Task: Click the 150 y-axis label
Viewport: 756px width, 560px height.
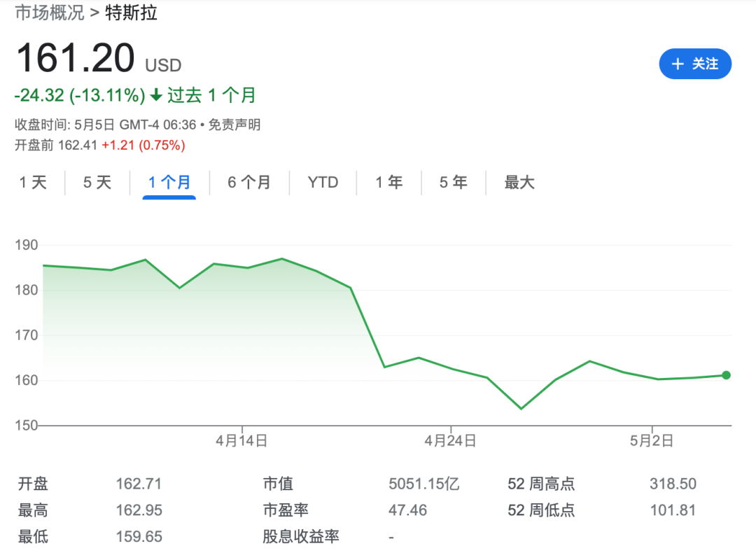Action: pyautogui.click(x=27, y=426)
